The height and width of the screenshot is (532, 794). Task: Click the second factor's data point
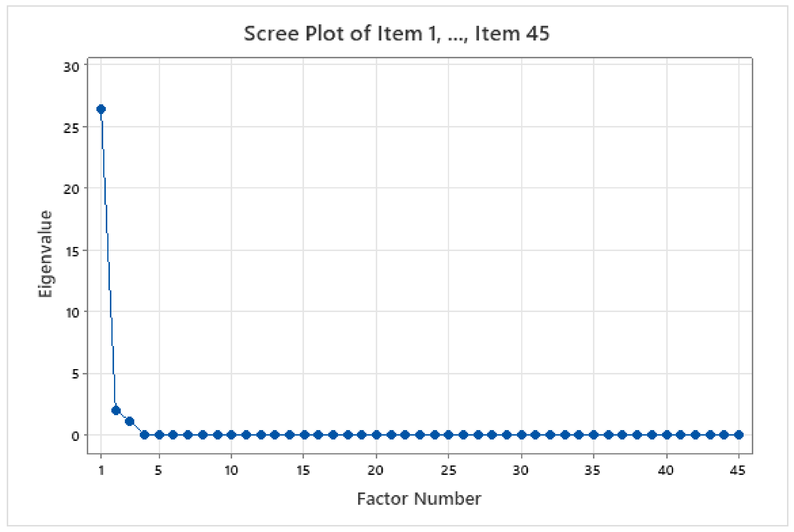[x=116, y=411]
